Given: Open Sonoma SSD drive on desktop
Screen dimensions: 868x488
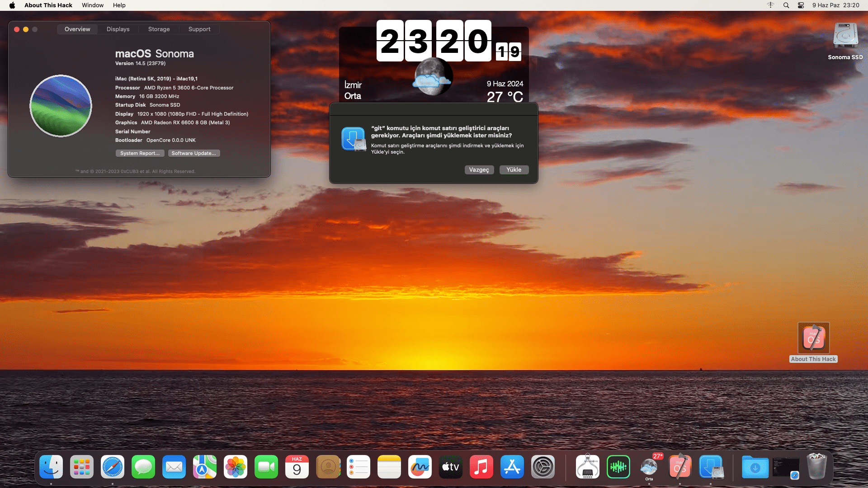Looking at the screenshot, I should coord(845,41).
